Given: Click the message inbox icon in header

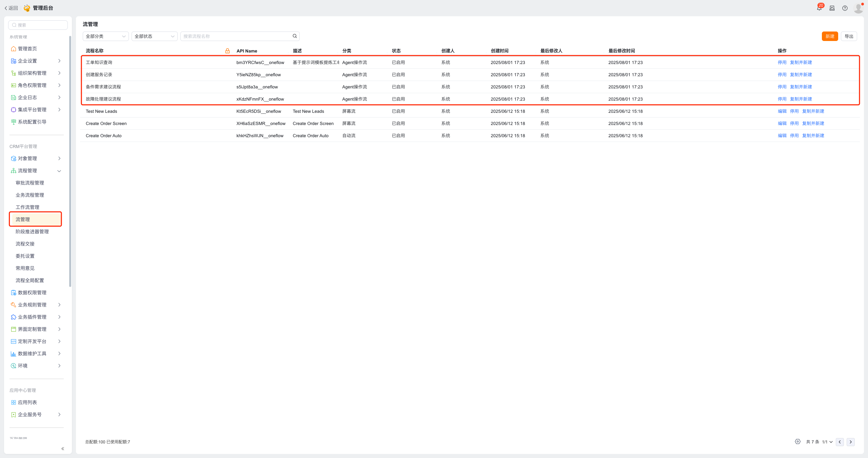Looking at the screenshot, I should click(x=832, y=8).
